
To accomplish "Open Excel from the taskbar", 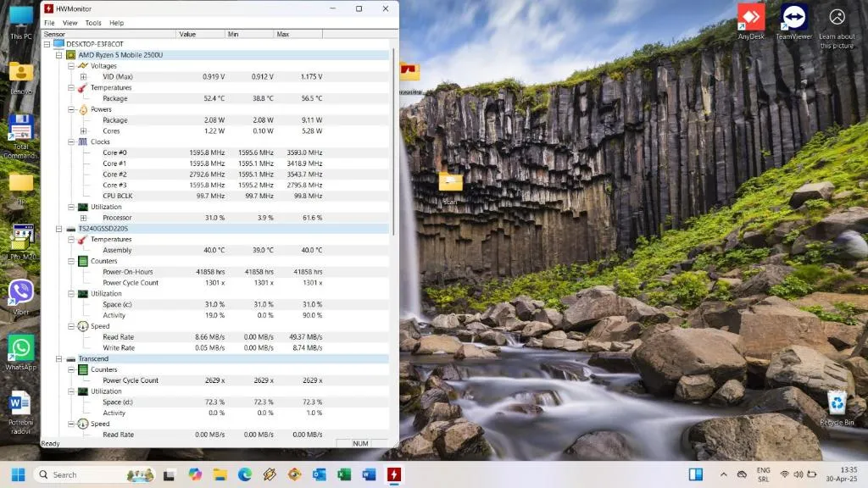I will pyautogui.click(x=344, y=474).
